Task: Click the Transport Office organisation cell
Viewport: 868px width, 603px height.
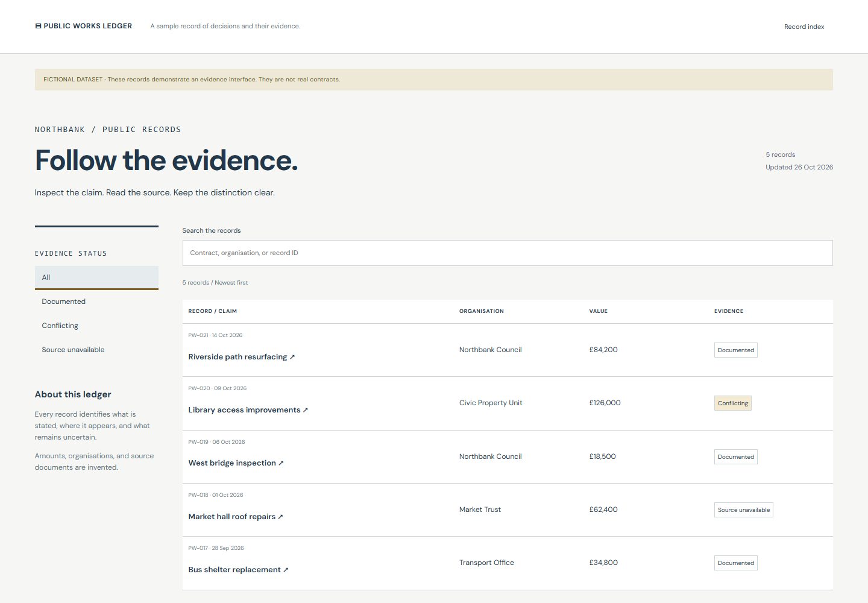Action: tap(486, 563)
